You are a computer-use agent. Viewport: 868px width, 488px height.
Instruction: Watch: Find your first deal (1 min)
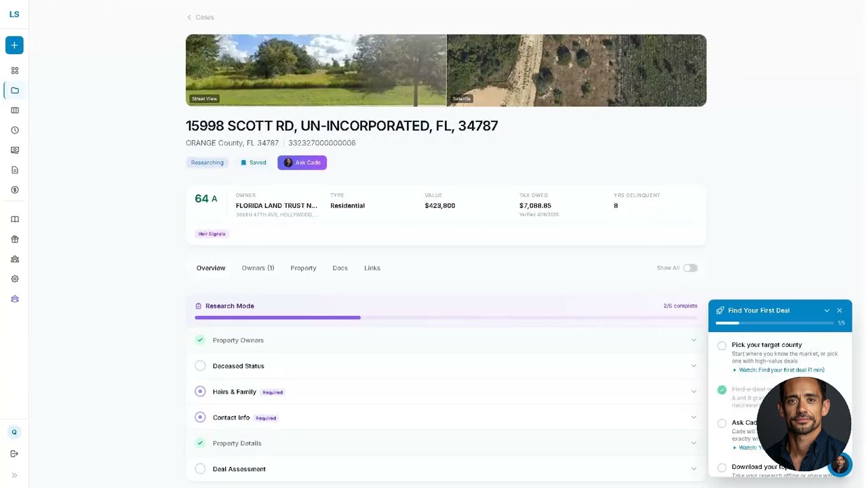point(779,370)
